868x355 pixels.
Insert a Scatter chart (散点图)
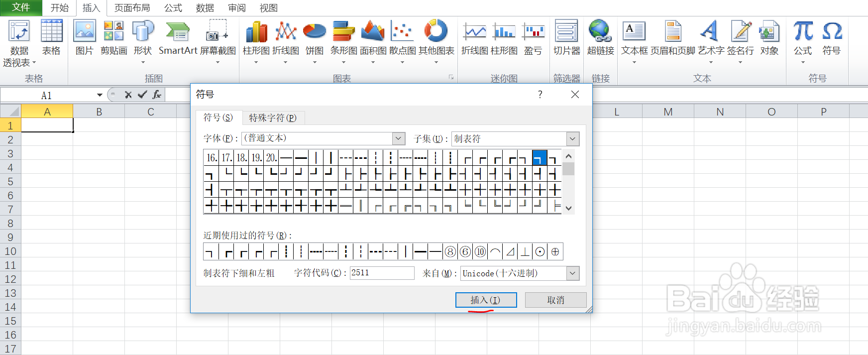point(402,42)
